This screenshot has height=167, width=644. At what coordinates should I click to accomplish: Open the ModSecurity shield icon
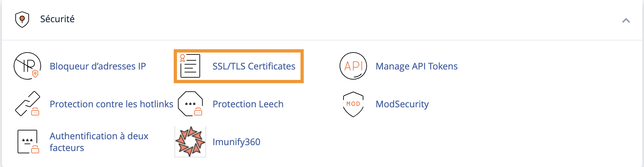(x=353, y=104)
